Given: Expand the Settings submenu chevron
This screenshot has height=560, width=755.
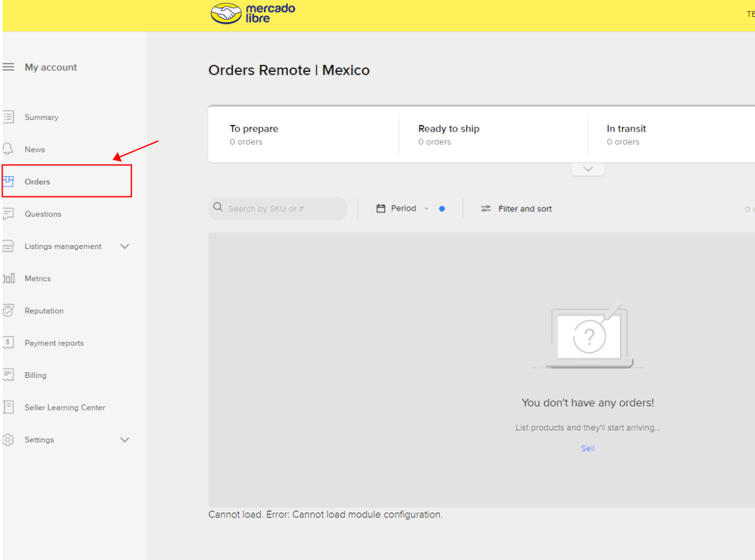Looking at the screenshot, I should tap(125, 440).
